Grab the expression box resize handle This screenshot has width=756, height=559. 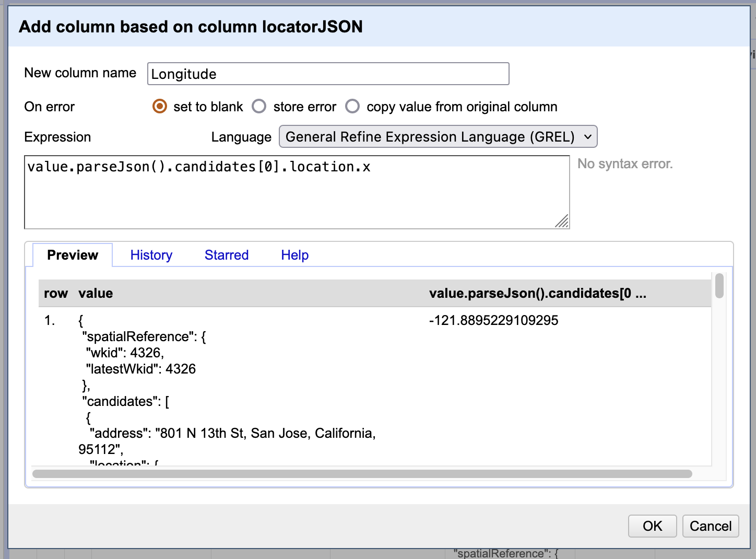[x=562, y=222]
